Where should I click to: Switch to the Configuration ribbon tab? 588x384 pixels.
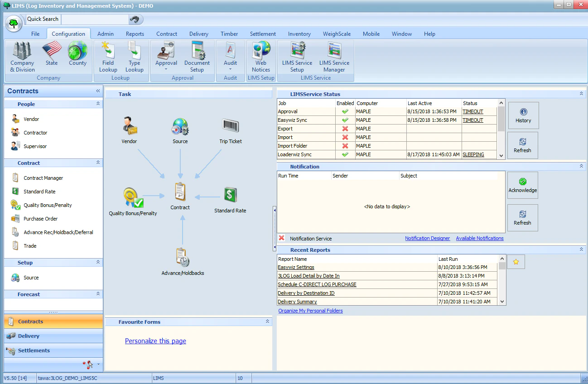coord(68,34)
